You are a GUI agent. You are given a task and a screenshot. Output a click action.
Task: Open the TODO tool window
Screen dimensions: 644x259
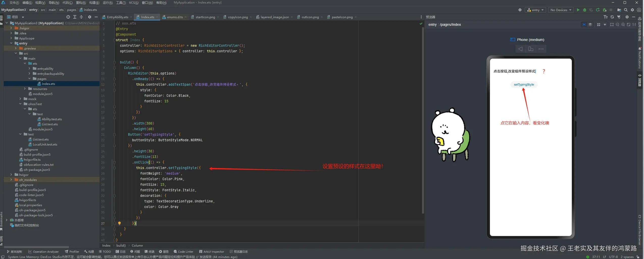(x=105, y=251)
